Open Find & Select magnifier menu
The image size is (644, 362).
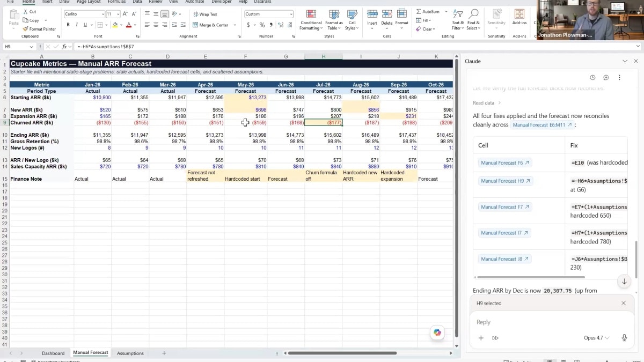tap(473, 19)
